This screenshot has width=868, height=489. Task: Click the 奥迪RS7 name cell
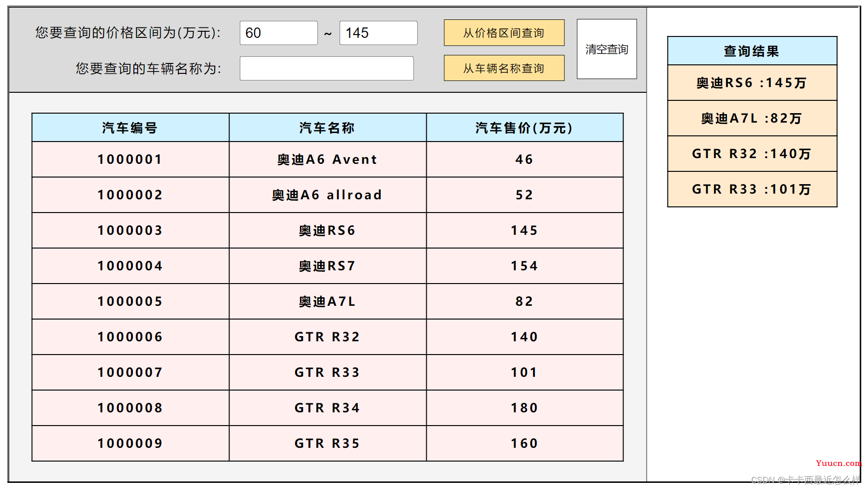[x=328, y=266]
